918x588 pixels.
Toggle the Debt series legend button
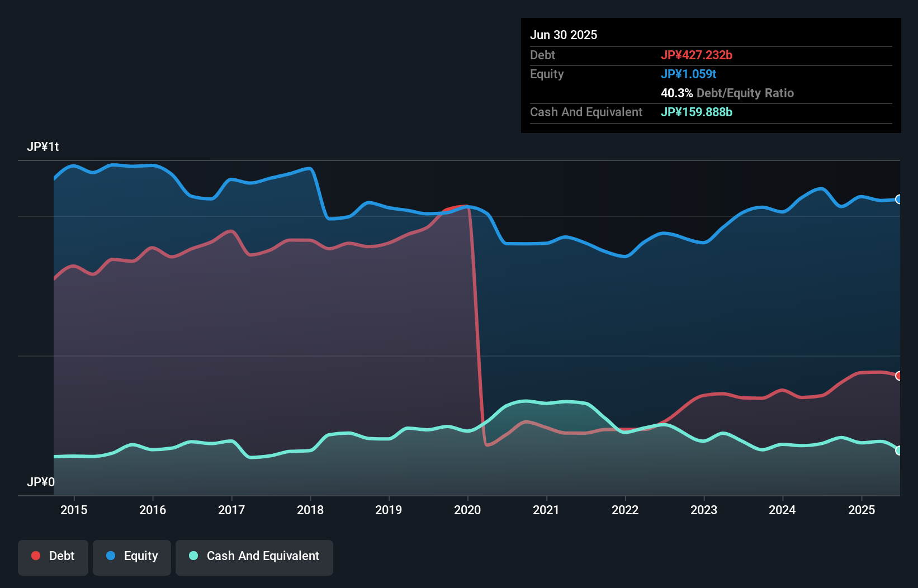pos(53,557)
